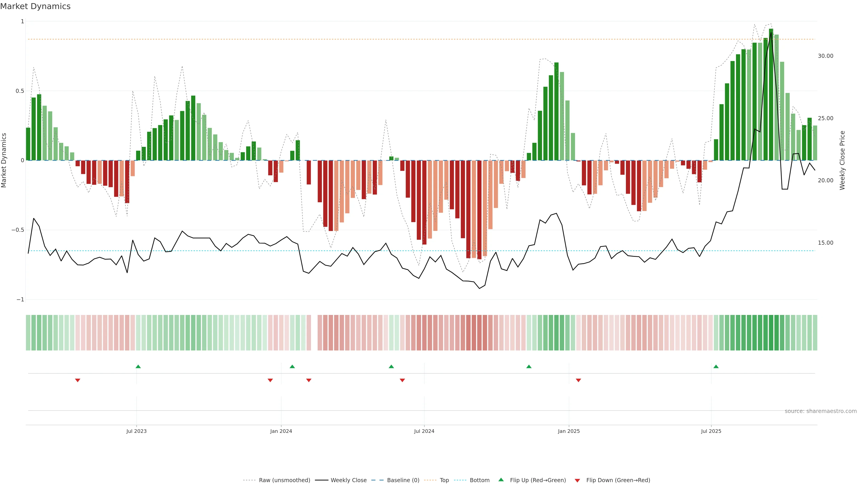Screen dimensions: 868x488
Task: Hide the Baseline (0) legend series
Action: 403,480
